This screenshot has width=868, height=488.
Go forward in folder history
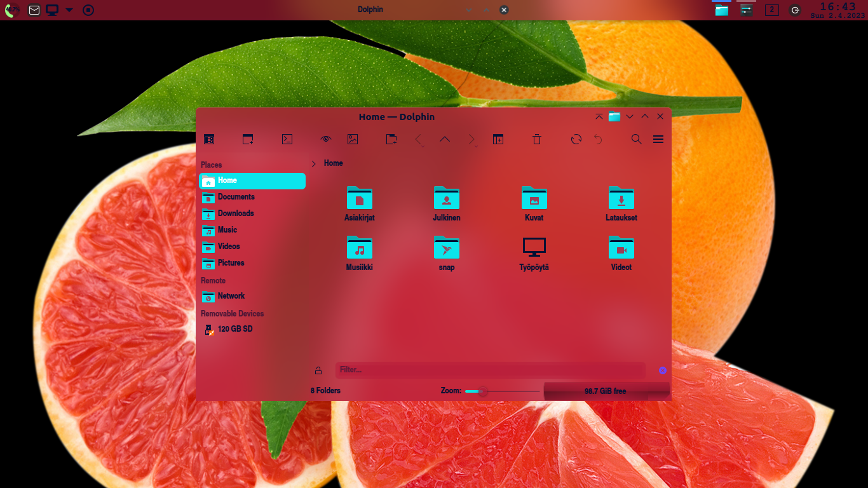(471, 139)
